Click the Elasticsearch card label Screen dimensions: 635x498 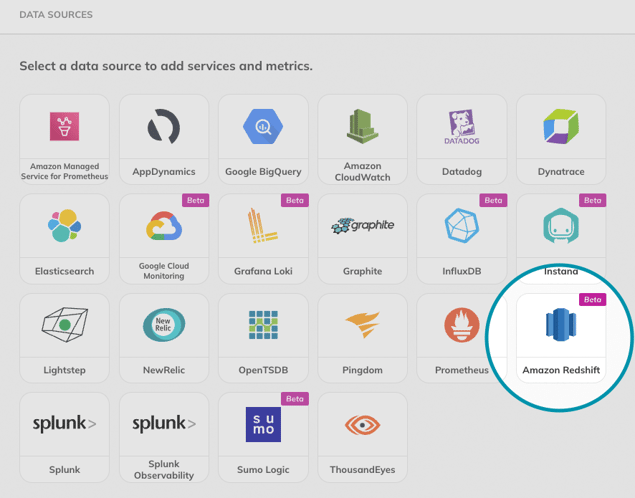64,271
